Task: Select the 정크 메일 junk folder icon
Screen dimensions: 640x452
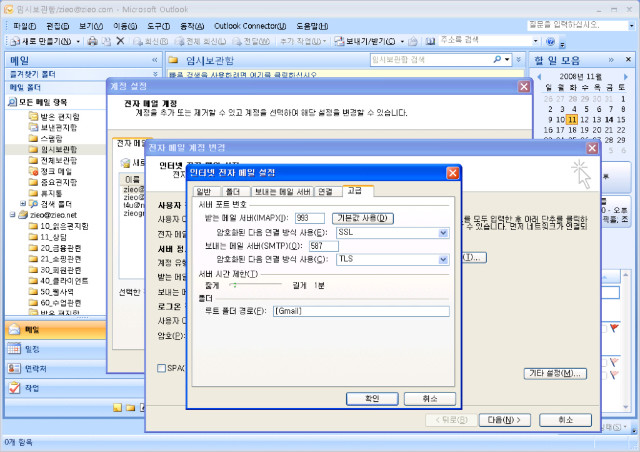Action: (33, 171)
